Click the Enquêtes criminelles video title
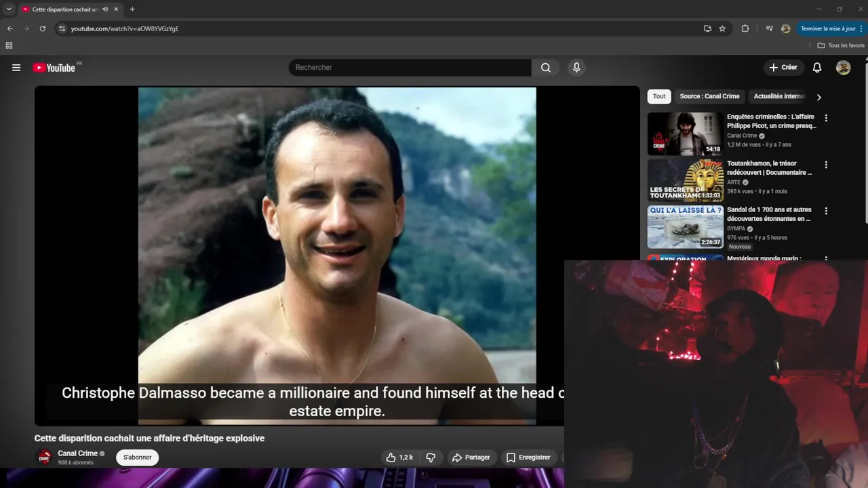Image resolution: width=868 pixels, height=488 pixels. pyautogui.click(x=772, y=121)
